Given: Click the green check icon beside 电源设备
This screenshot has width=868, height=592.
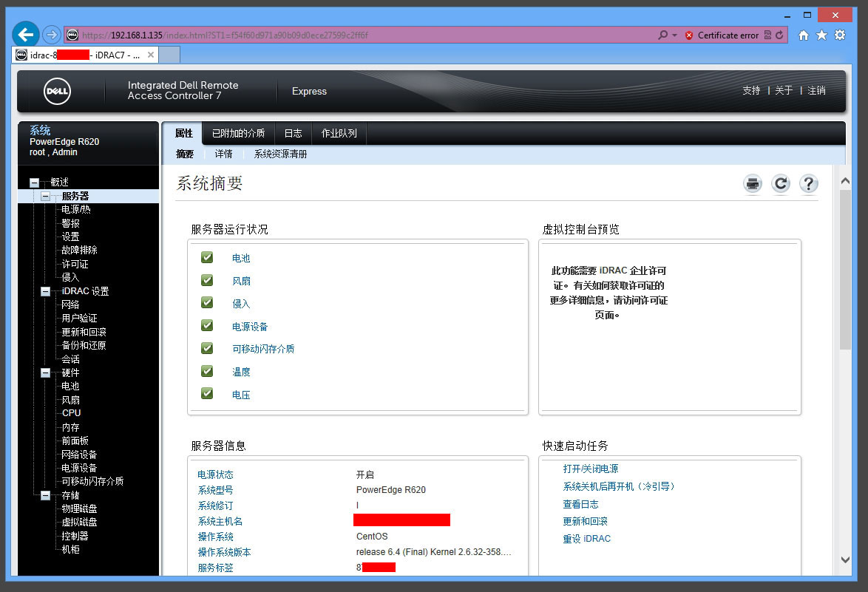Looking at the screenshot, I should click(x=207, y=326).
